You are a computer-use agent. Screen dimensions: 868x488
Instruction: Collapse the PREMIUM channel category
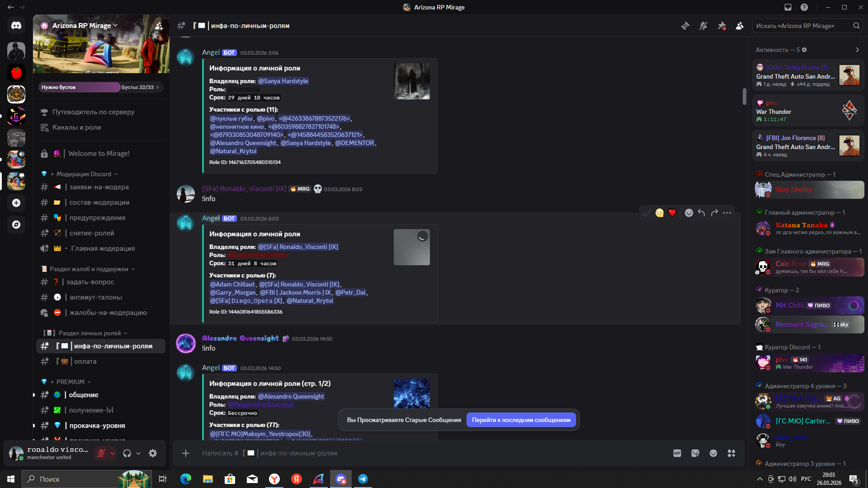coord(71,382)
